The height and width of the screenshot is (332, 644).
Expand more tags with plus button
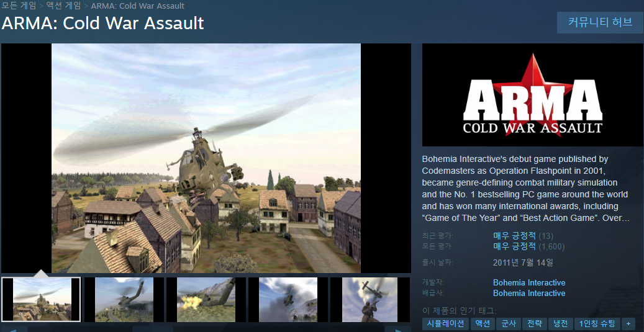(628, 323)
